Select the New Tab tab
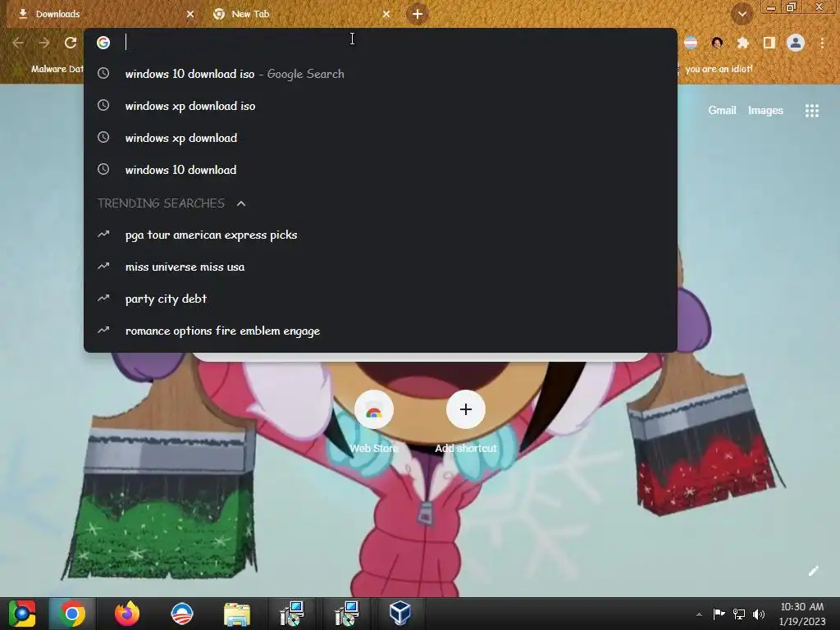 coord(300,14)
